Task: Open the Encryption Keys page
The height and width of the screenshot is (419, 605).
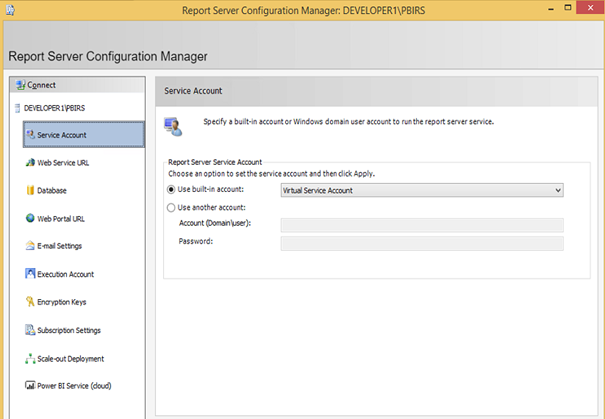Action: click(x=62, y=302)
